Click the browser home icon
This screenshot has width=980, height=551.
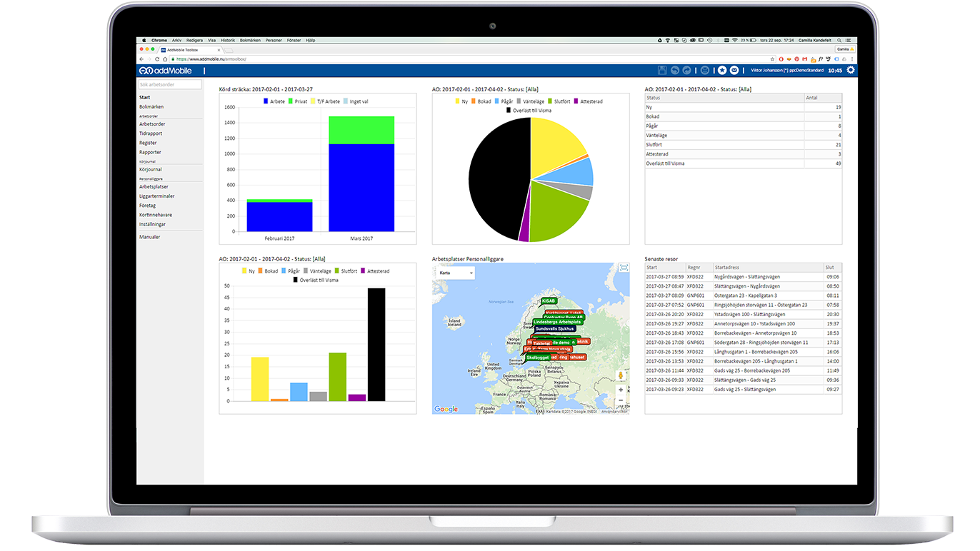(x=165, y=59)
